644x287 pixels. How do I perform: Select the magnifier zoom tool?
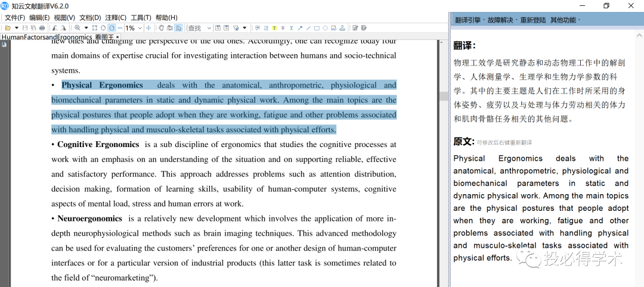pos(77,28)
